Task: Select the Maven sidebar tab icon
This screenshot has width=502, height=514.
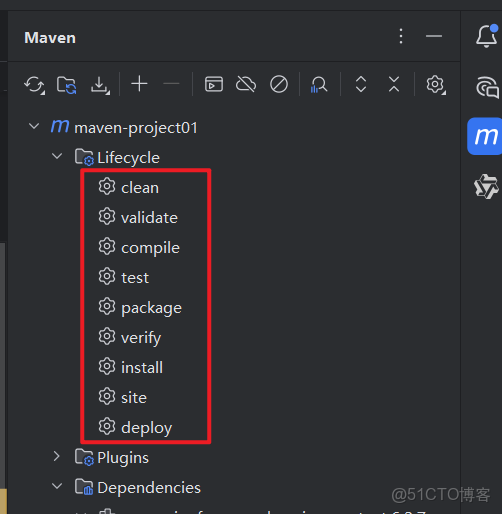Action: [x=485, y=136]
